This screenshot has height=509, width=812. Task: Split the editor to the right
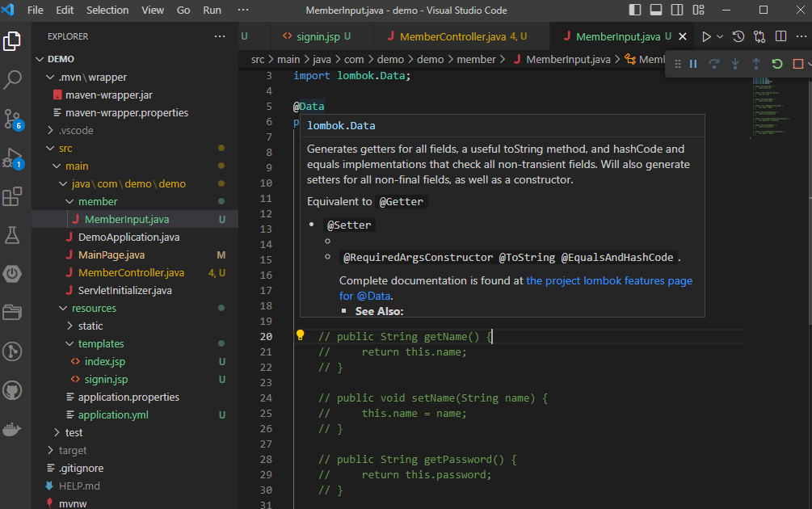781,36
